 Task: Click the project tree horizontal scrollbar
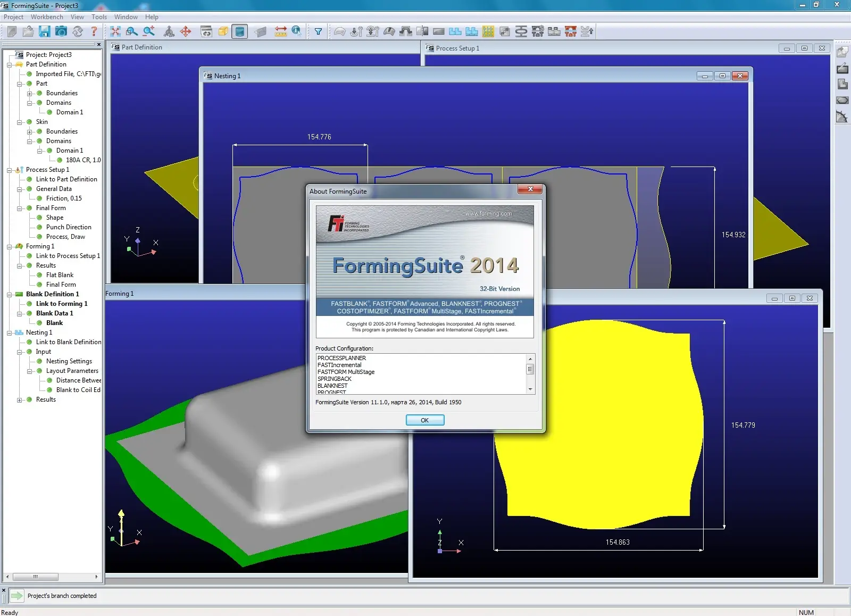coord(52,577)
